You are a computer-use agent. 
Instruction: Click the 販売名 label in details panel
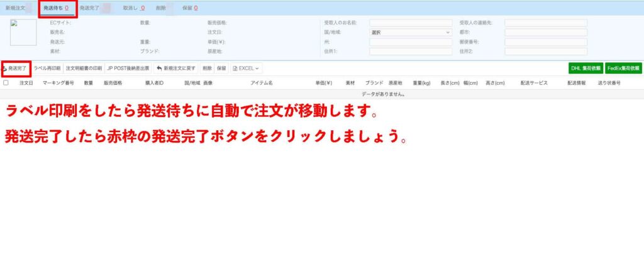[x=57, y=33]
